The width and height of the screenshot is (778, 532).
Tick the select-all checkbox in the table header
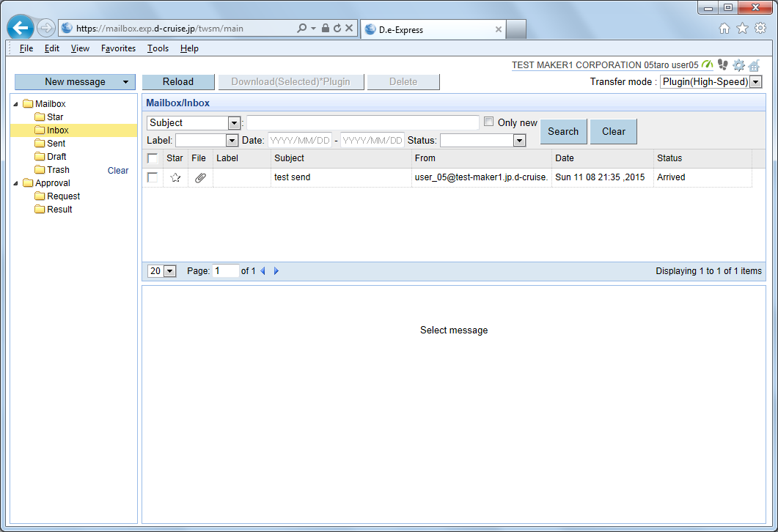coord(153,158)
